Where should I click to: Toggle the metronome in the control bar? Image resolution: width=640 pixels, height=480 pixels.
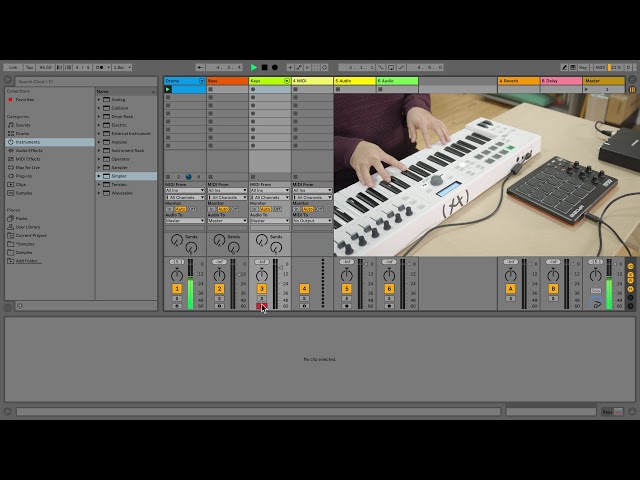pos(100,67)
